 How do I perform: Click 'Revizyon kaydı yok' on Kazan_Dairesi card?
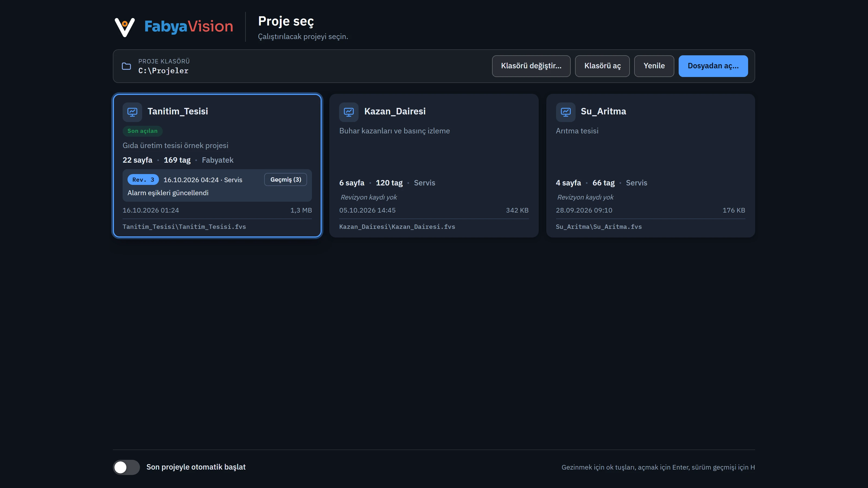(369, 197)
